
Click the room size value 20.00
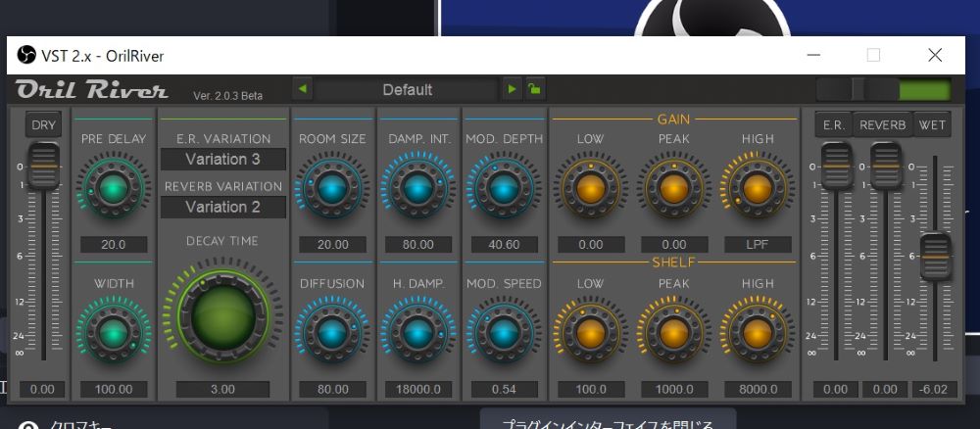(332, 245)
